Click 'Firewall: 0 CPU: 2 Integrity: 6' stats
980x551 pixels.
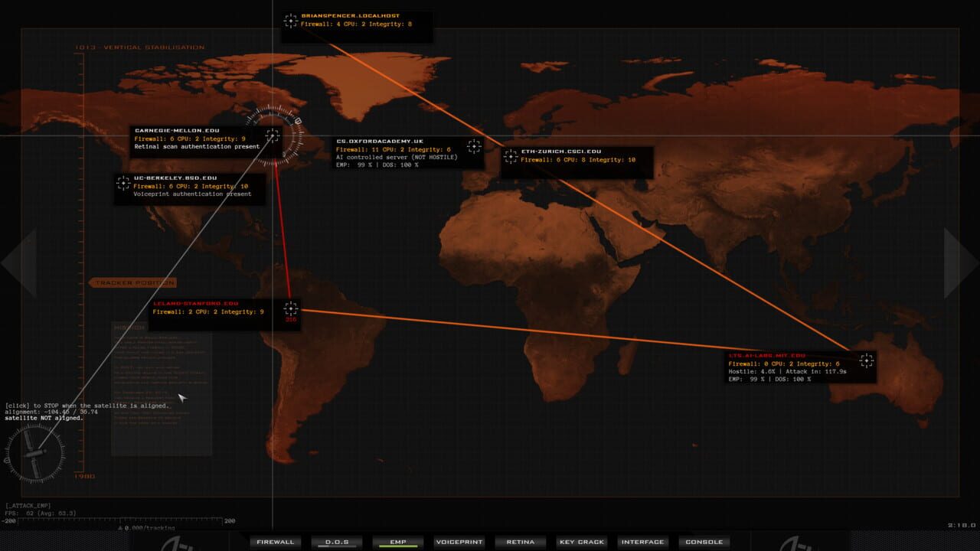(x=784, y=364)
